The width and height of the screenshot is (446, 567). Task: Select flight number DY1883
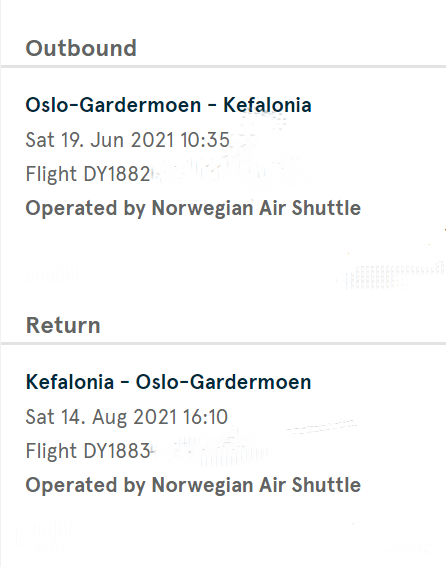117,451
